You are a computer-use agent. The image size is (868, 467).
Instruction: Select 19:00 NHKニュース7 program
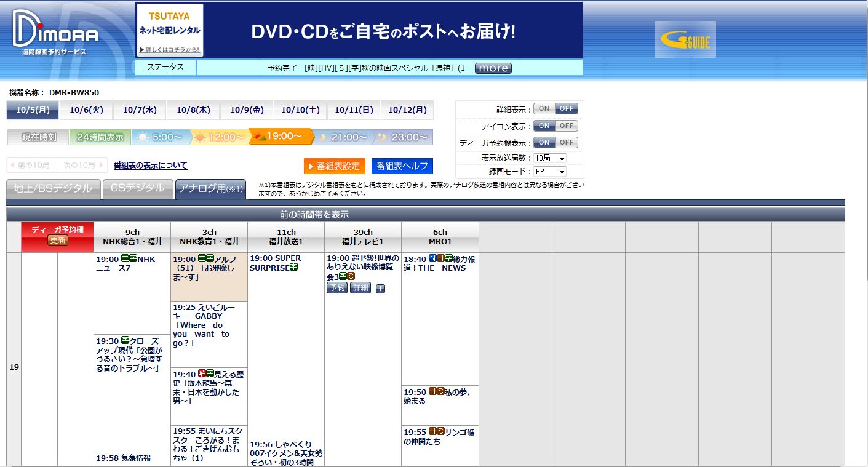[132, 293]
